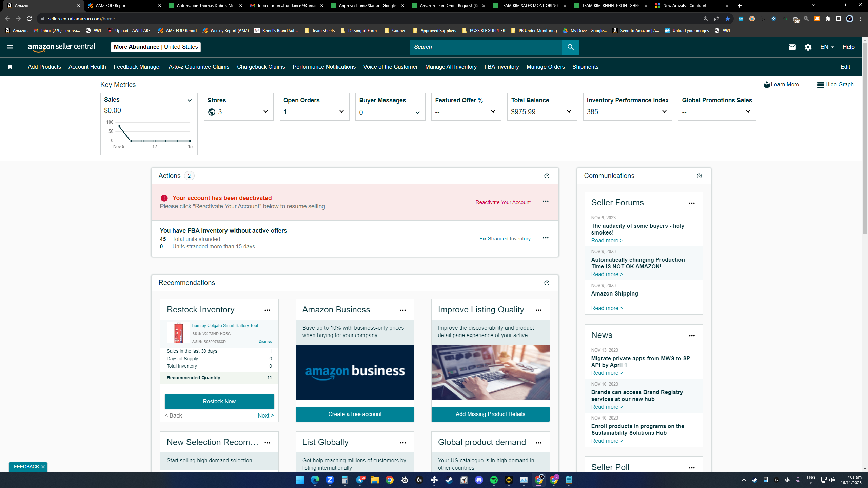
Task: Expand the Sales metric dropdown
Action: pos(190,101)
